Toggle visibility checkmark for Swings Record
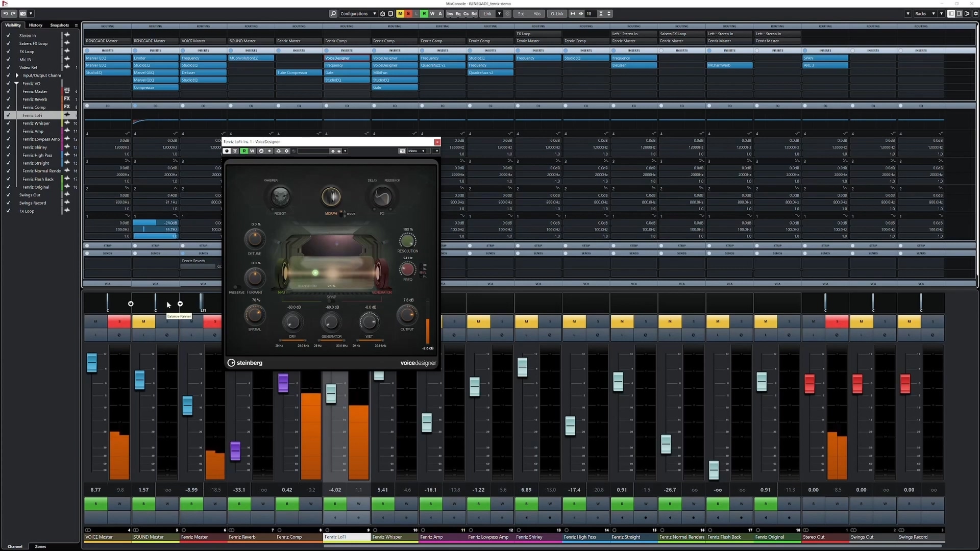 pos(8,203)
